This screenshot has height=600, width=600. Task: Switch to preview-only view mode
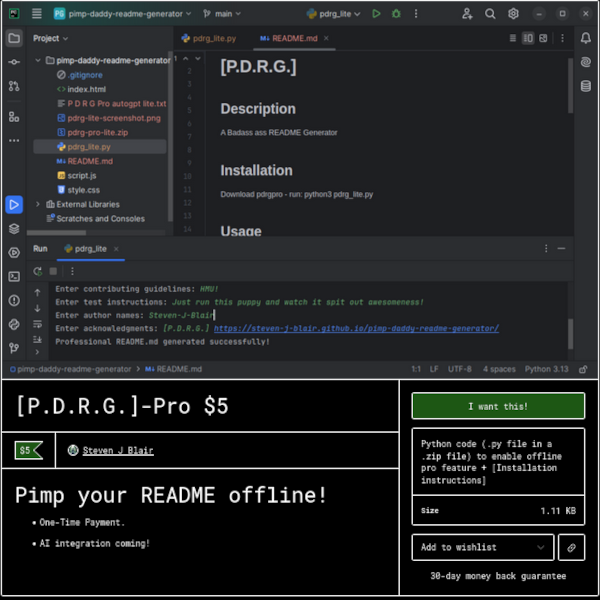click(543, 38)
